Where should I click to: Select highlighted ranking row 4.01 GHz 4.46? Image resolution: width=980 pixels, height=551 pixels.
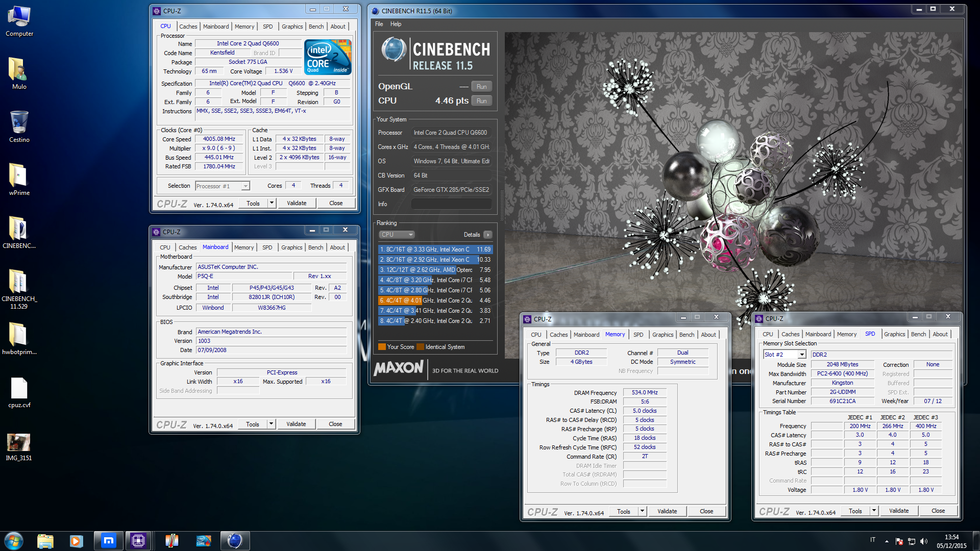pos(435,300)
